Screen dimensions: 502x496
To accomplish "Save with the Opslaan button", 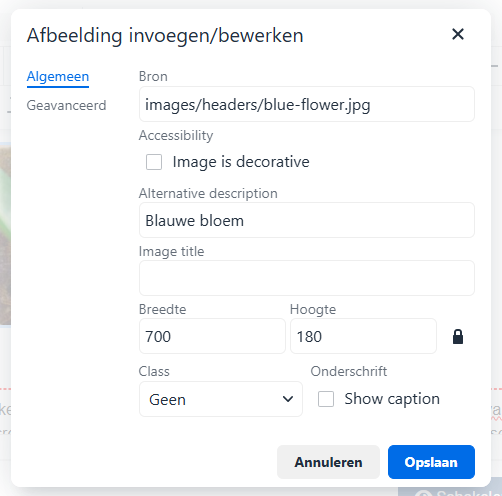I will [431, 462].
